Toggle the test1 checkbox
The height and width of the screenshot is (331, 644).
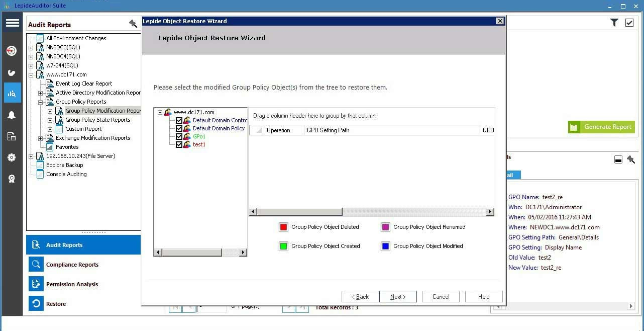(179, 145)
